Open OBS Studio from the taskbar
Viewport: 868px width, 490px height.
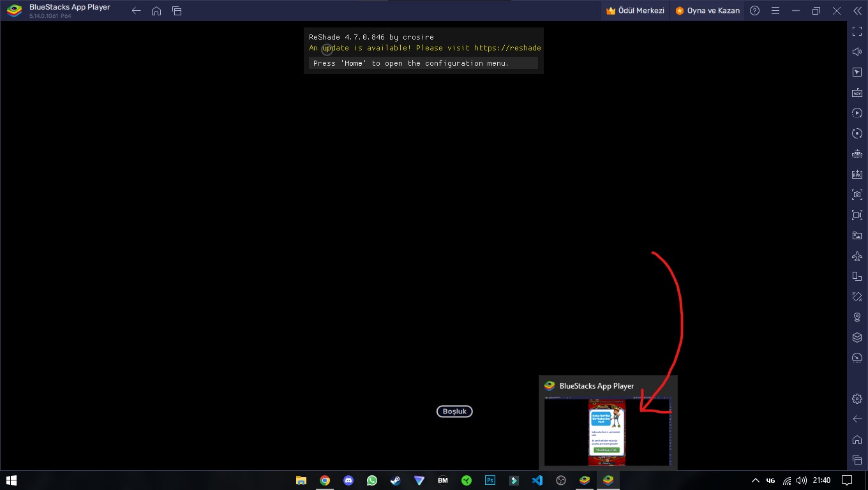pyautogui.click(x=561, y=480)
